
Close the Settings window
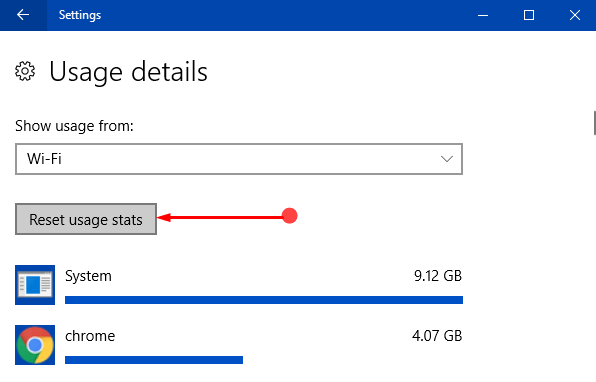tap(575, 15)
